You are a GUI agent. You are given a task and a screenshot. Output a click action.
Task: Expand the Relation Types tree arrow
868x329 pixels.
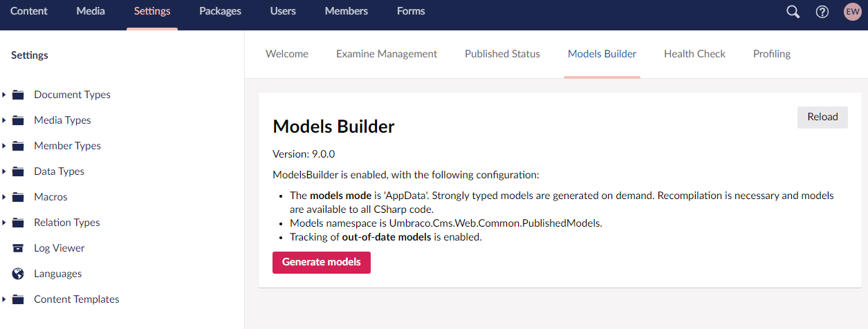pyautogui.click(x=4, y=223)
